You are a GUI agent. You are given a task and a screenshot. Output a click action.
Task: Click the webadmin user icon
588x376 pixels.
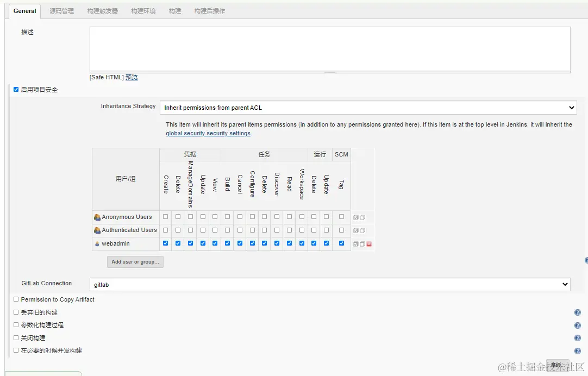[x=97, y=243]
